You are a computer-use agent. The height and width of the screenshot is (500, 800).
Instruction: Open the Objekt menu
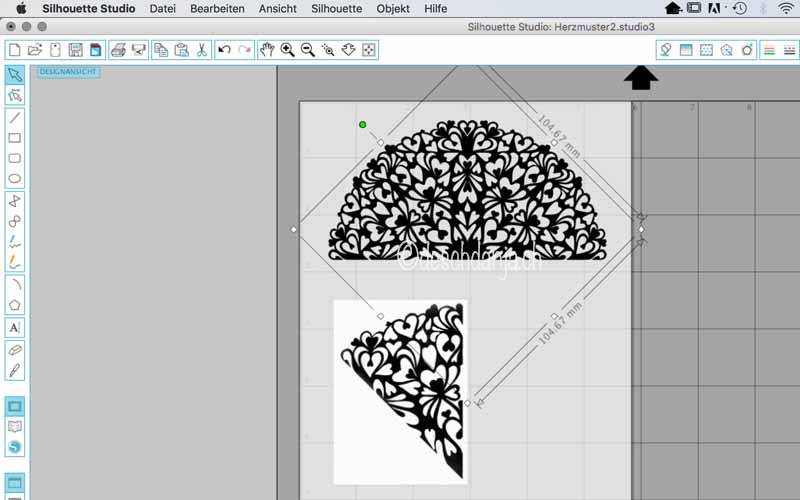click(393, 8)
